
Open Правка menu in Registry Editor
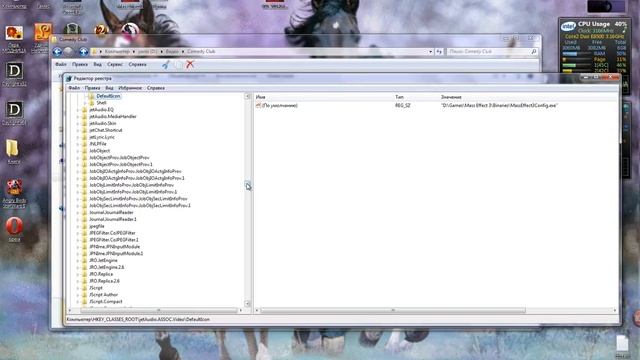[x=92, y=88]
